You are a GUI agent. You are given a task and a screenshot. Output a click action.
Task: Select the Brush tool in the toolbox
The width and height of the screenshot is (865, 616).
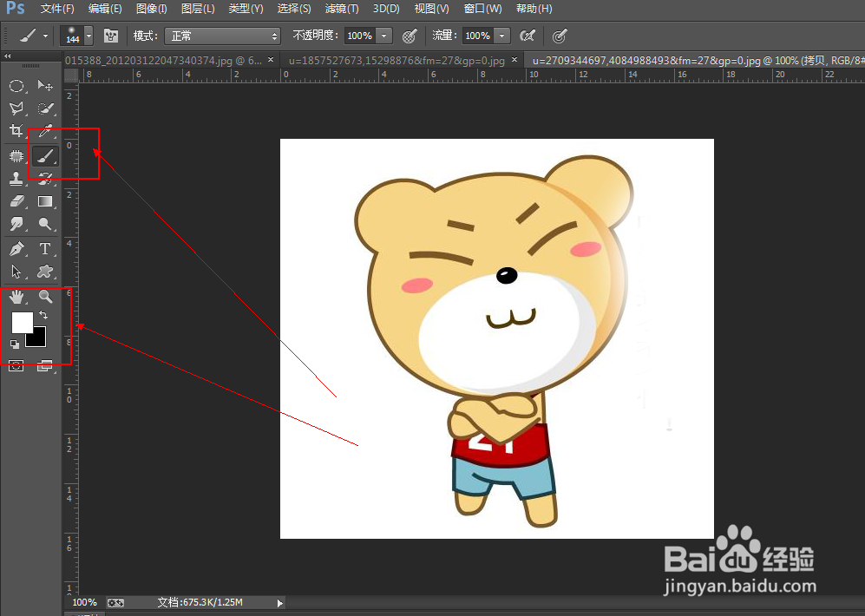(45, 156)
